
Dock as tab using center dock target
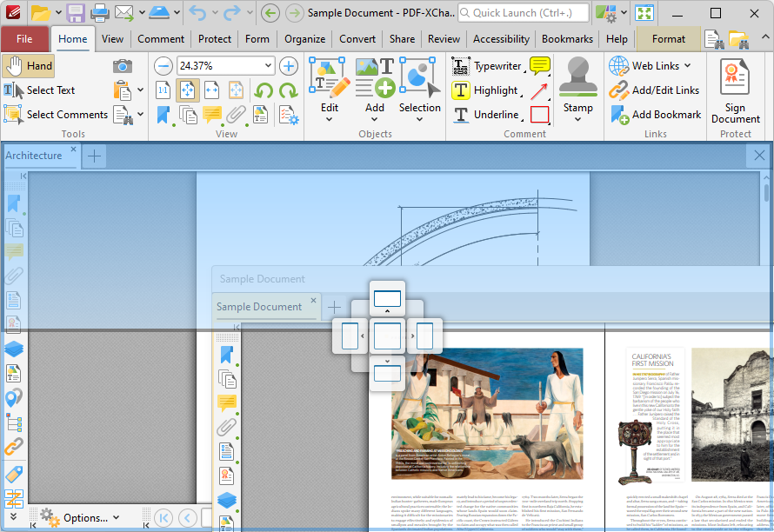click(387, 336)
